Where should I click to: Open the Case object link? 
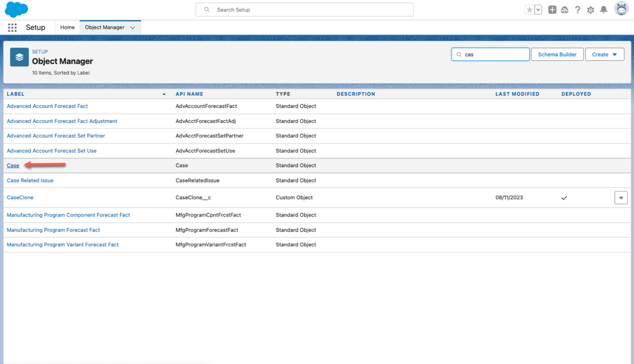coord(13,166)
